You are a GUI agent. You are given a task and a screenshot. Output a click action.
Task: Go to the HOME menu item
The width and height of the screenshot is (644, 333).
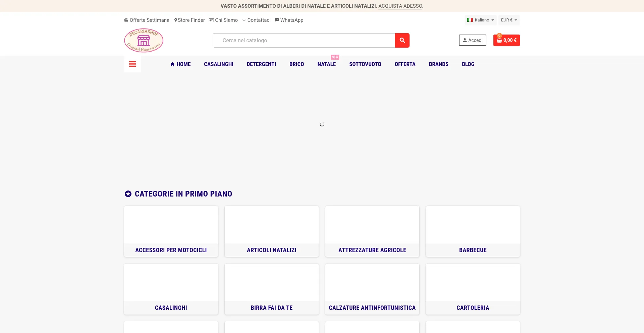coord(180,64)
